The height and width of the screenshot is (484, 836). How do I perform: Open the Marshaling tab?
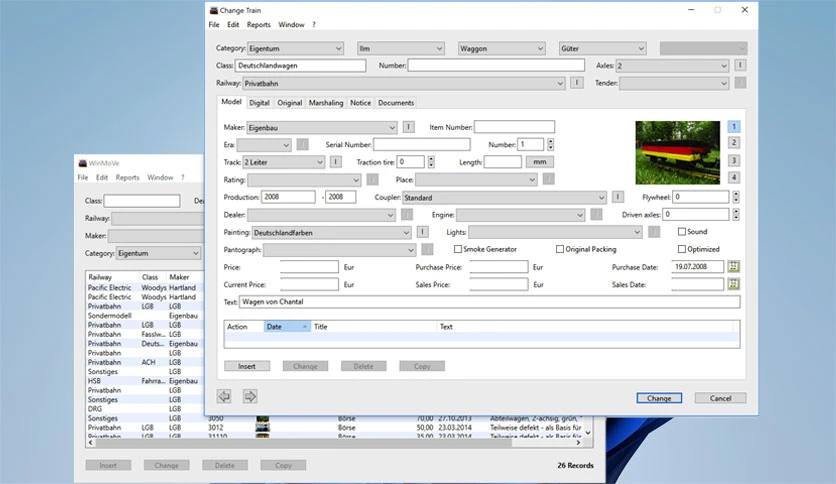326,103
